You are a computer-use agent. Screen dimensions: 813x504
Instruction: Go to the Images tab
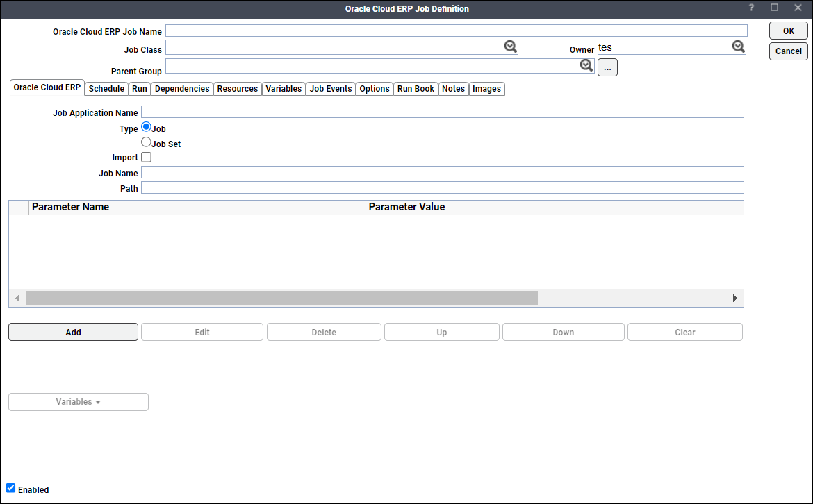[487, 89]
